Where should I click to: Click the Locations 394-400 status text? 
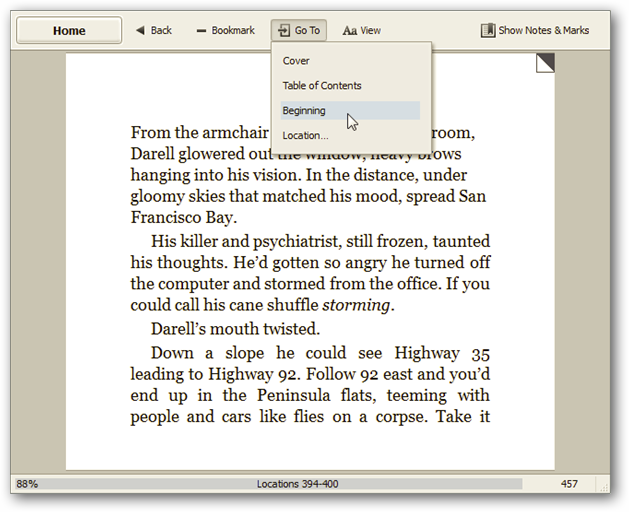tap(297, 484)
